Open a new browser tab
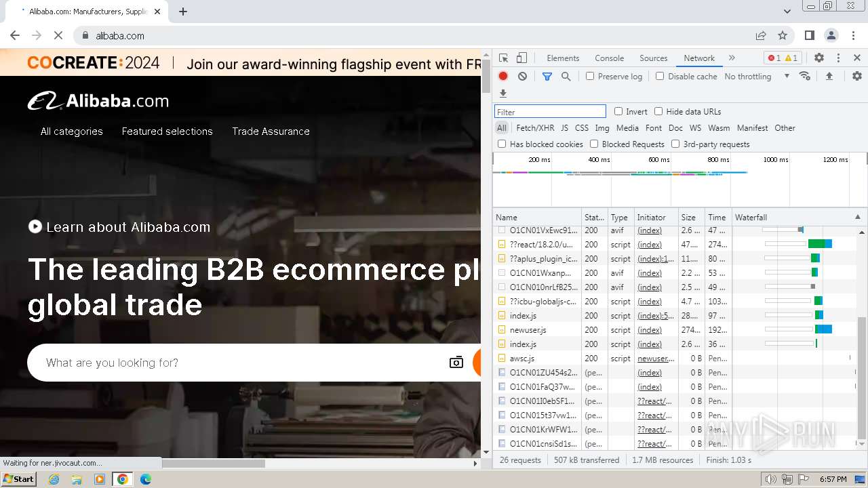Viewport: 868px width, 488px height. [183, 12]
